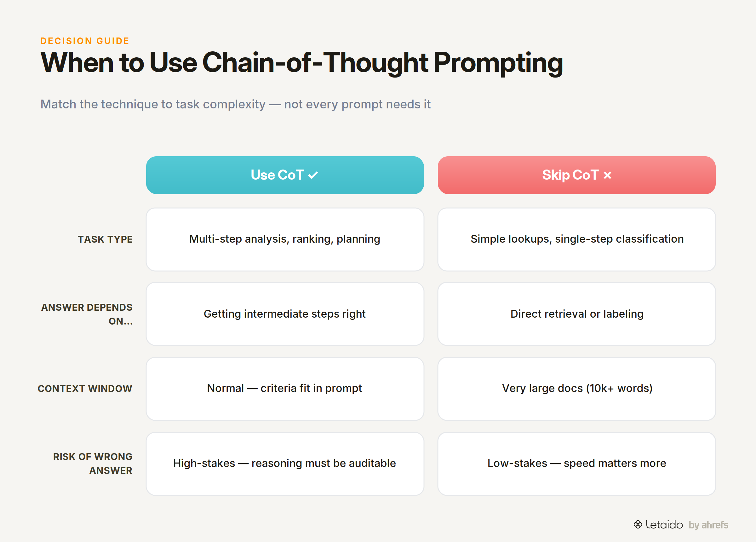Click the Multi-step analysis, ranking, planning card
The width and height of the screenshot is (756, 542).
pyautogui.click(x=285, y=239)
